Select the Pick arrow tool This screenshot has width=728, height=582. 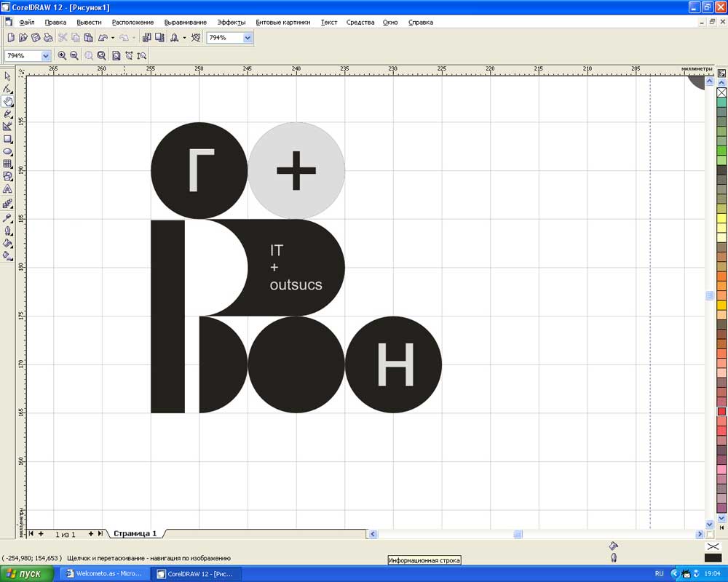click(8, 76)
